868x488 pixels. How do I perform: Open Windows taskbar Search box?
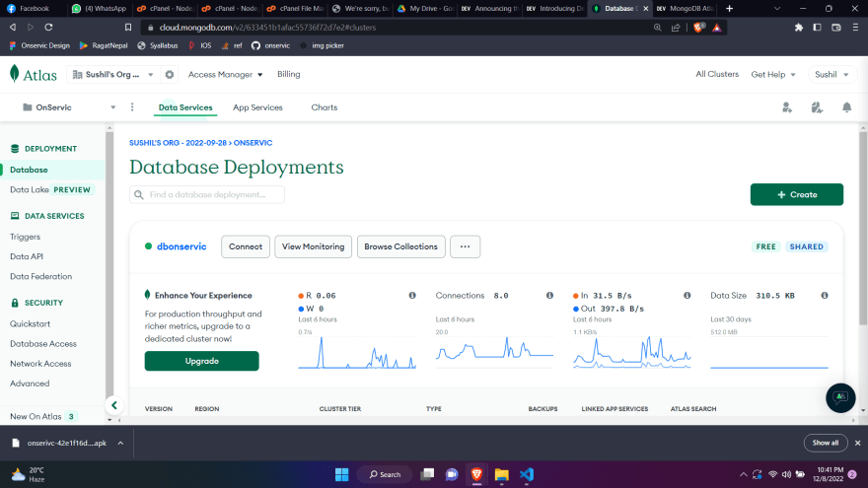(386, 474)
